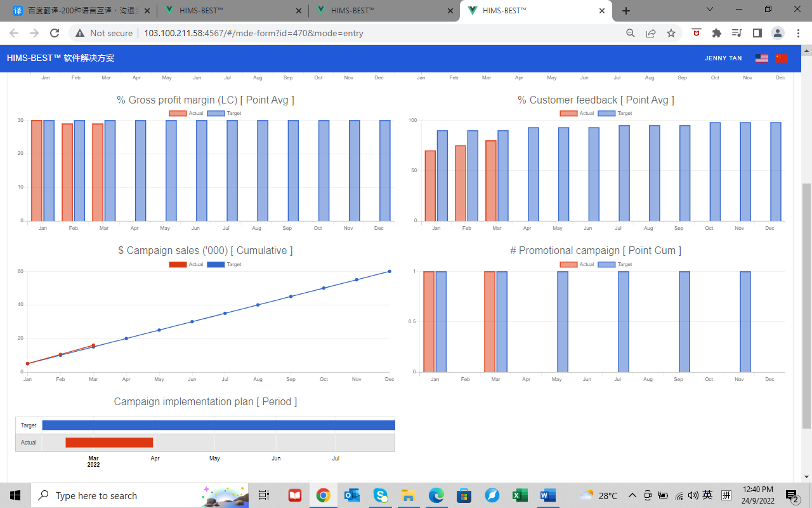Open Chrome's three-dot menu
The width and height of the screenshot is (812, 508).
(x=798, y=33)
